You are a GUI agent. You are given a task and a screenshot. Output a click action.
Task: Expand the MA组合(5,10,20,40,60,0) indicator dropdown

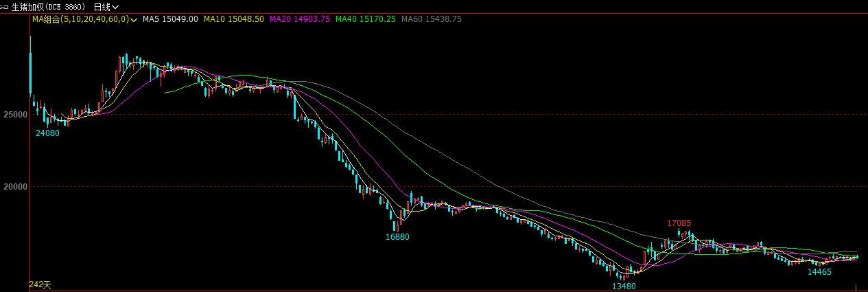click(84, 19)
